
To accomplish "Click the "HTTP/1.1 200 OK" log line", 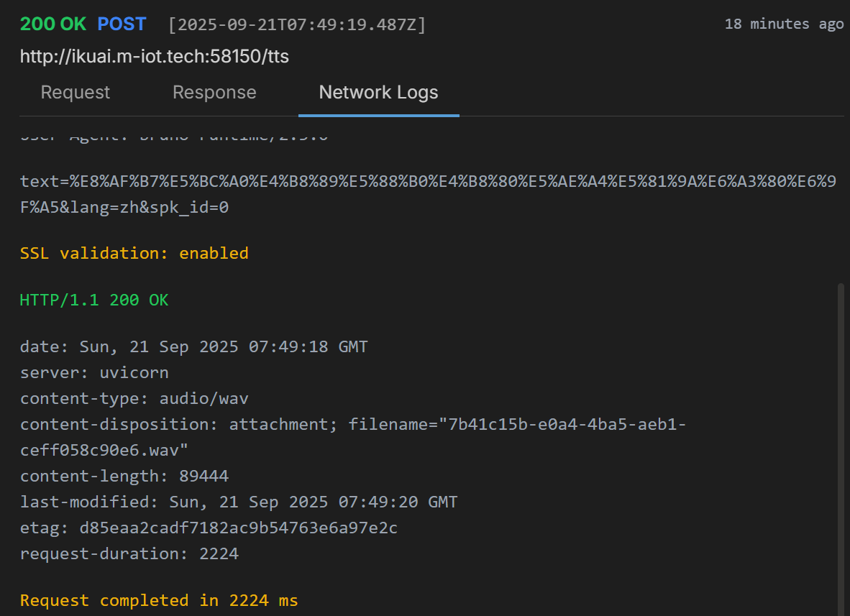I will (94, 300).
